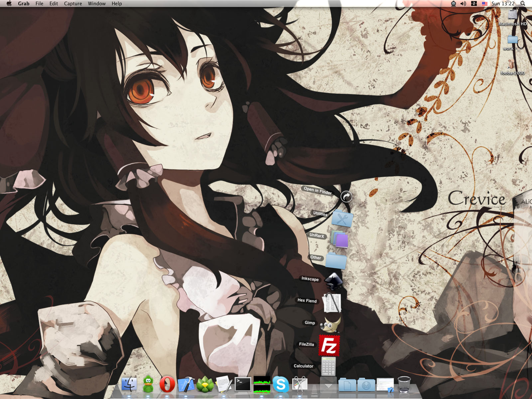The image size is (532, 399).
Task: Open Gimp from the applications stack
Action: coord(330,324)
